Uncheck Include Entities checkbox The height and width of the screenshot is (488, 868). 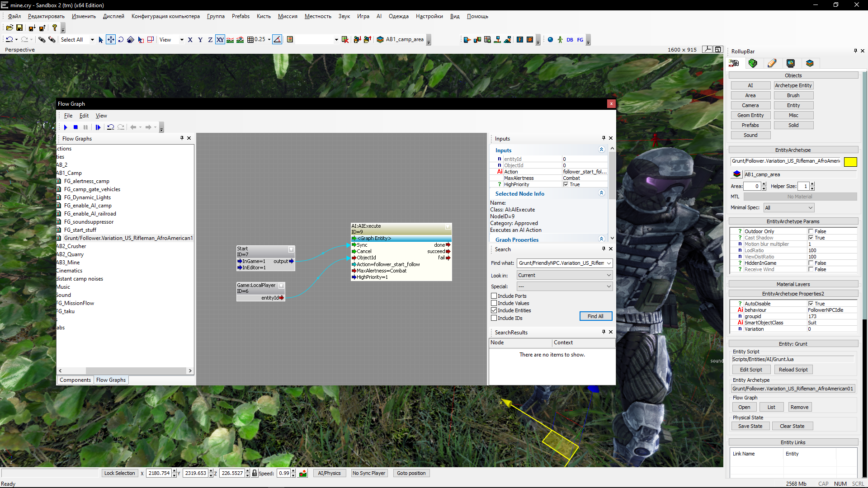(x=494, y=310)
